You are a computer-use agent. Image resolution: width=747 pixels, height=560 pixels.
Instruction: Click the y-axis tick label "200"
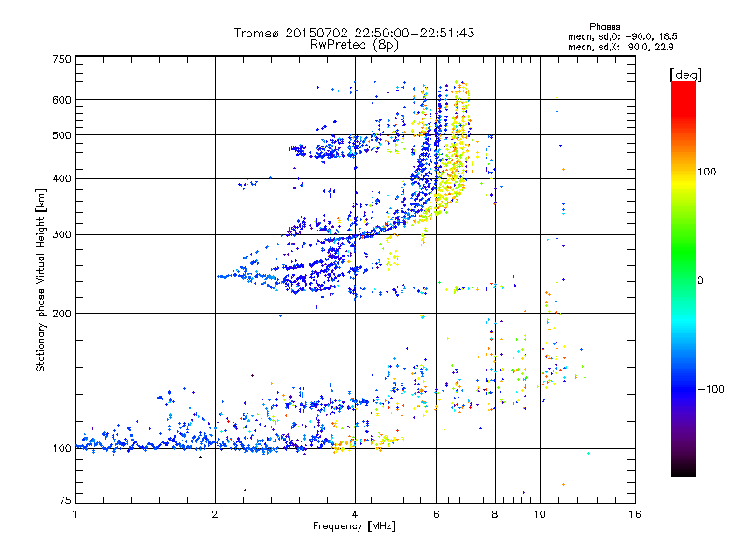pos(62,314)
